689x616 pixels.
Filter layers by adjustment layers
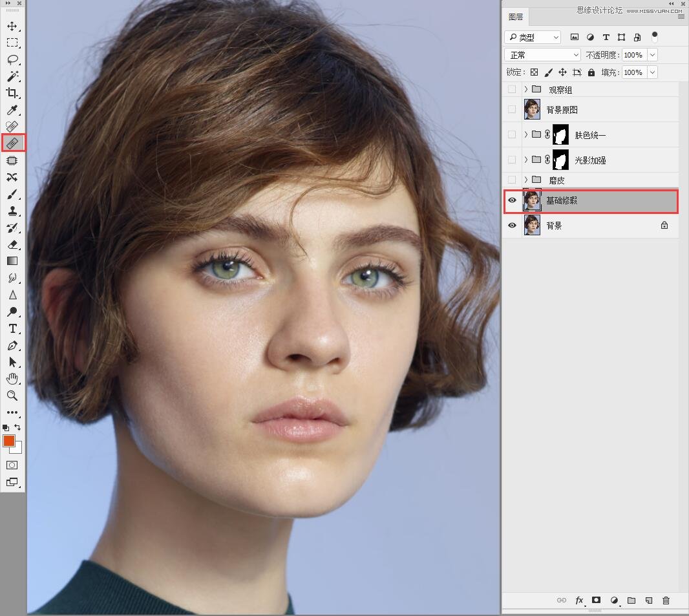pos(590,37)
